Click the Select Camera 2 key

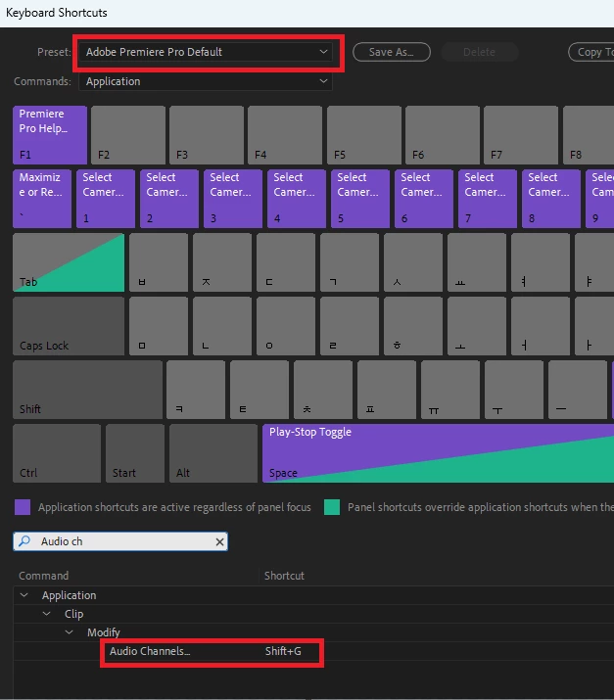coord(169,199)
